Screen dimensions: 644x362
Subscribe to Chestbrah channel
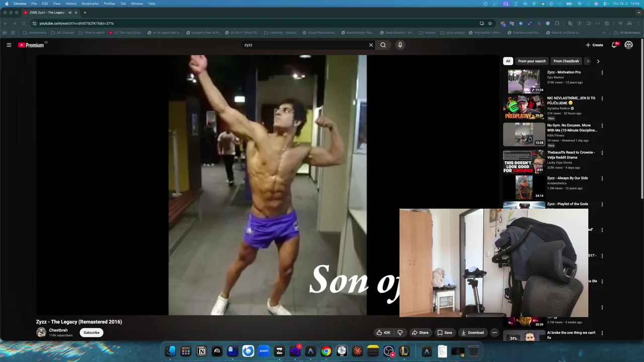[91, 332]
